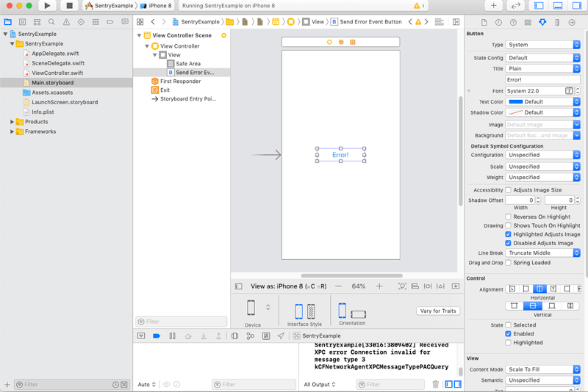Click the Pause program execution icon
Screen dimensions: 588x392
click(172, 335)
